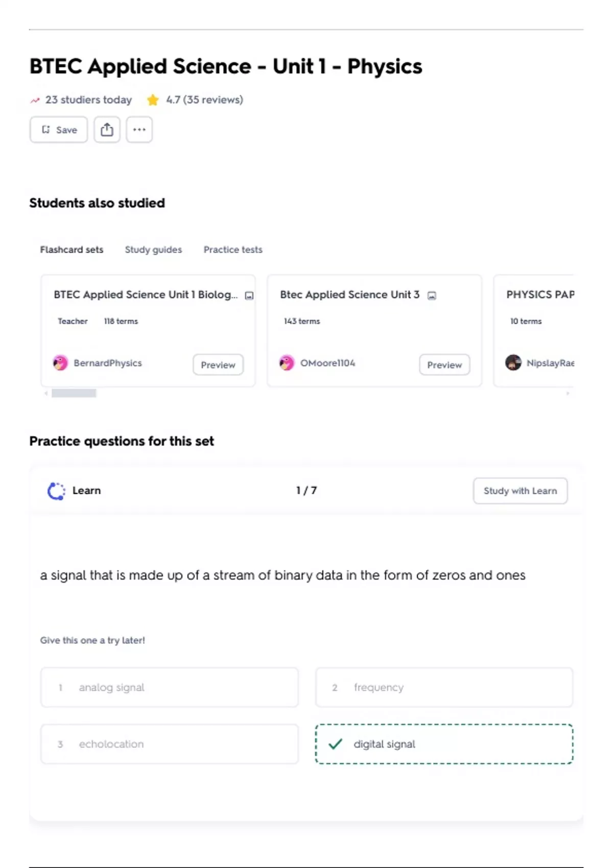Open the Practice tests tab

point(233,250)
